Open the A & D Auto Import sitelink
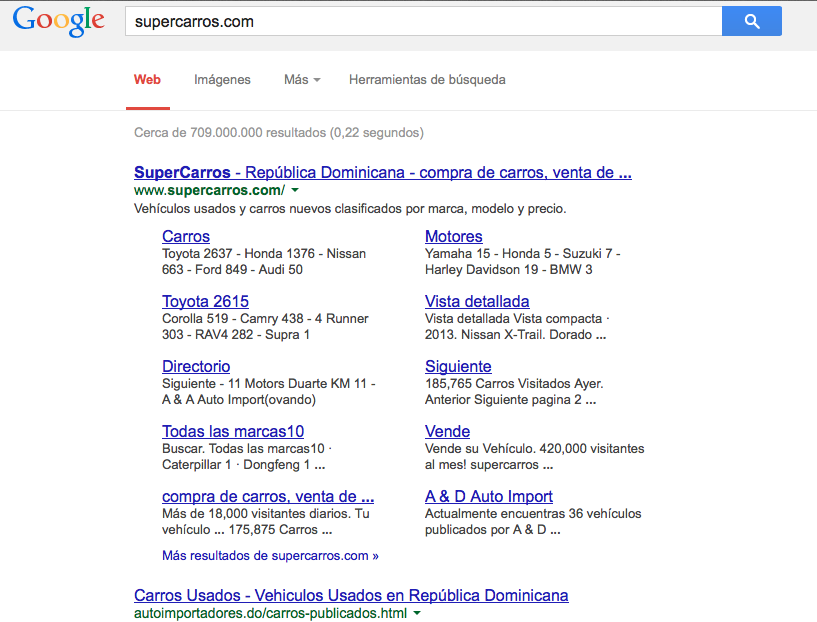The width and height of the screenshot is (817, 622). click(489, 497)
